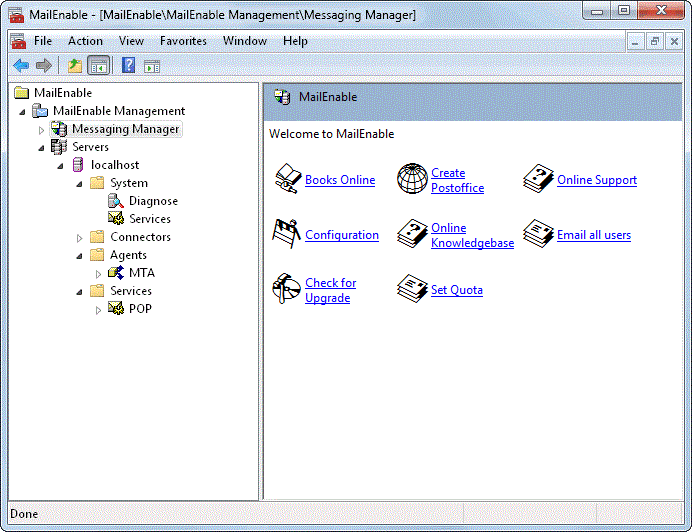Click the Set Quota icon
692x532 pixels.
tap(412, 290)
